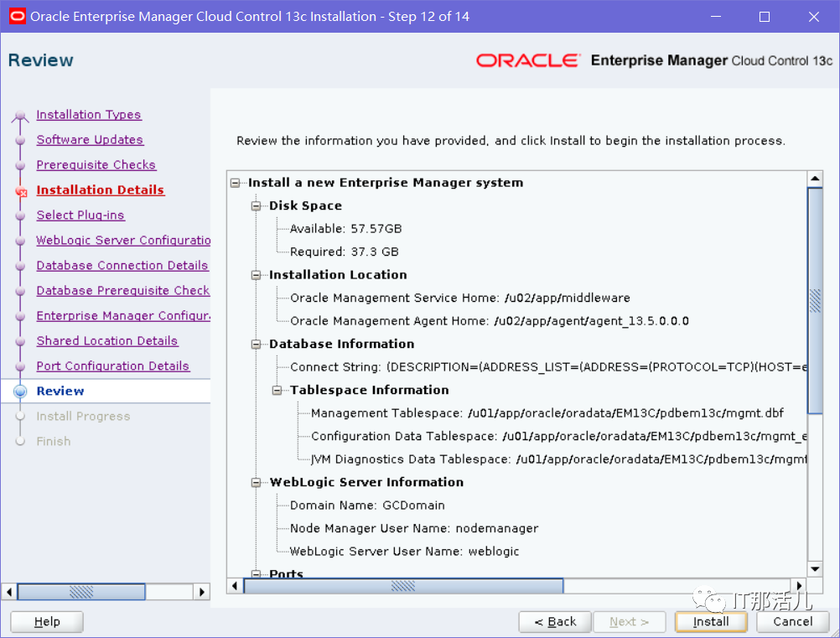The width and height of the screenshot is (840, 638).
Task: Select the Tablespace Information heading text
Action: click(370, 391)
